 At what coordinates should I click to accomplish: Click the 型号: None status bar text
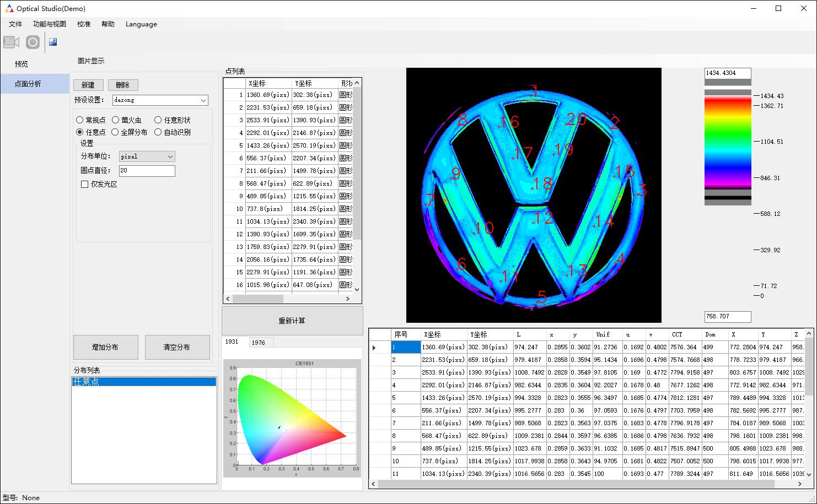point(21,498)
